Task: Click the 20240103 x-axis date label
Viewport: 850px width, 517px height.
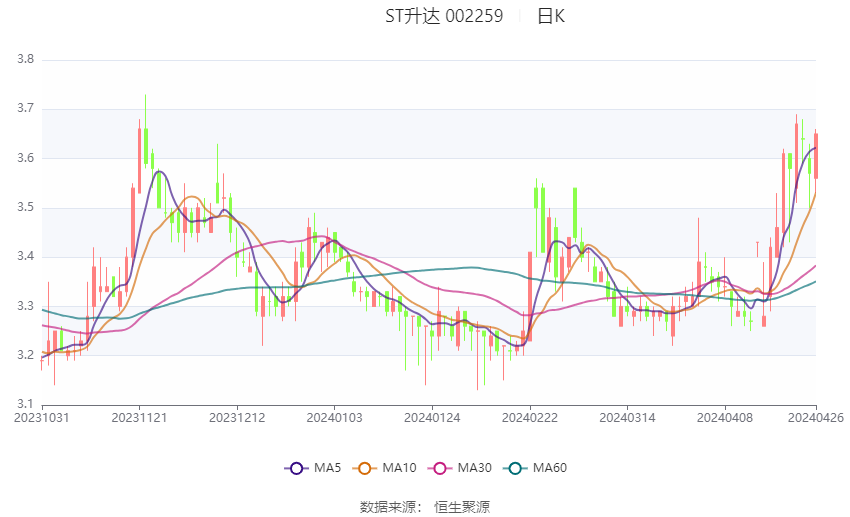Action: coord(334,418)
